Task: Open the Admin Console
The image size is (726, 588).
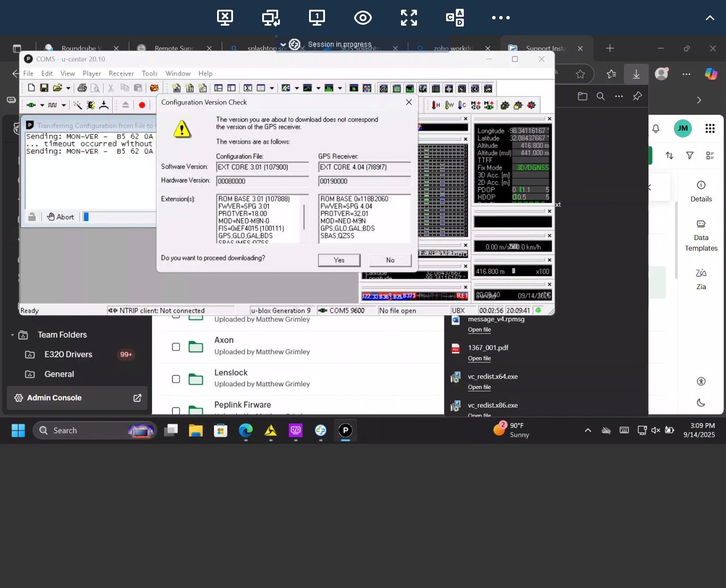Action: tap(77, 398)
